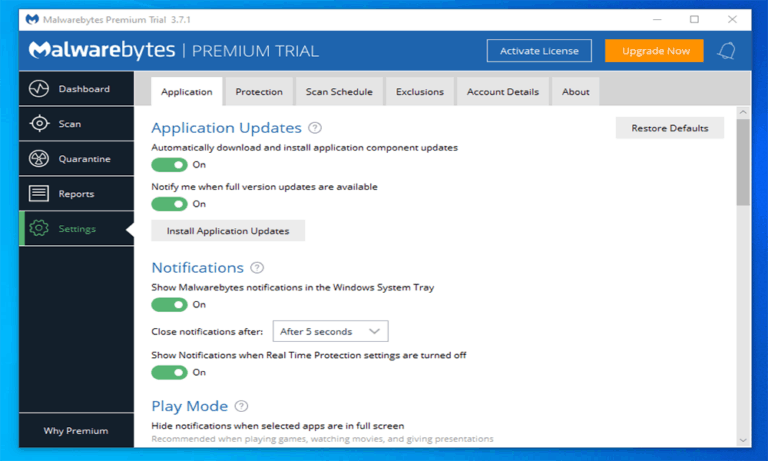
Task: Click the Application Updates heading
Action: click(226, 128)
